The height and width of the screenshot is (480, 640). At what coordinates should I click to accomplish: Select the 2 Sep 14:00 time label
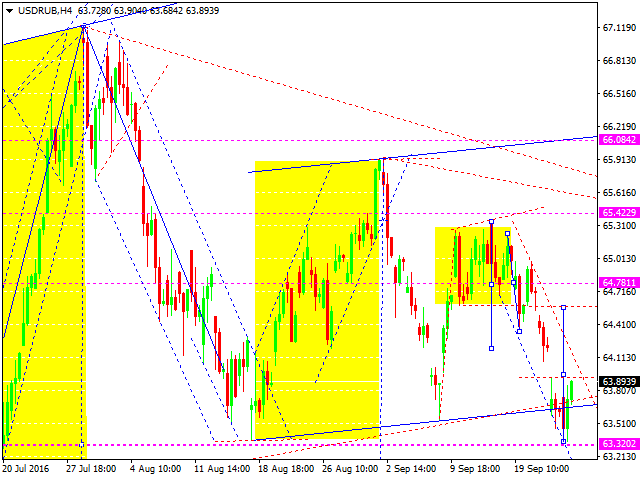point(411,469)
